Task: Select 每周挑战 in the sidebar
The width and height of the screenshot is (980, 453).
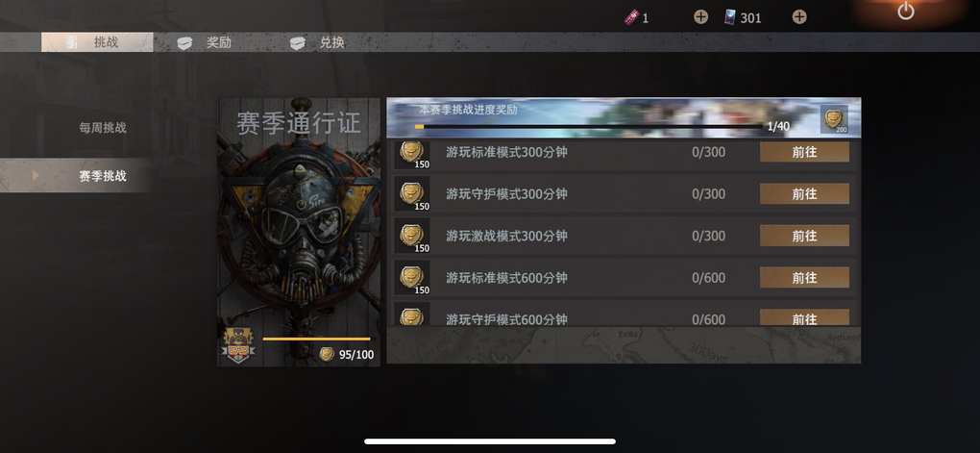Action: tap(103, 128)
